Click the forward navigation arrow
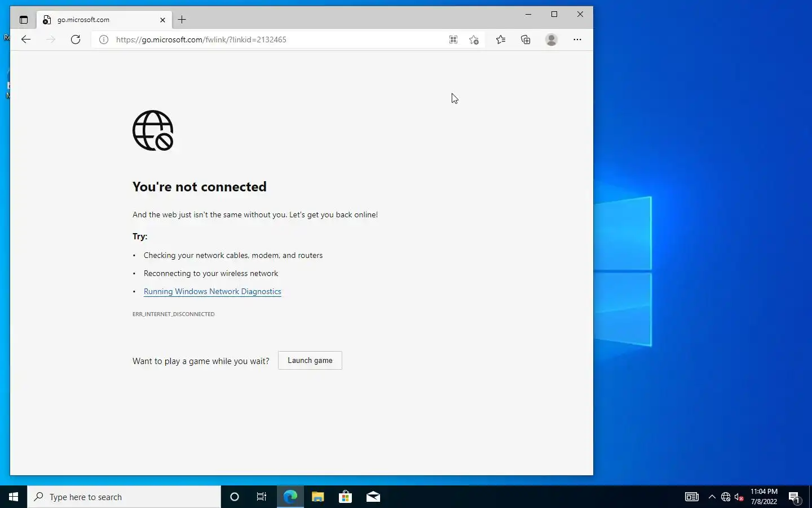The height and width of the screenshot is (508, 812). [51, 40]
